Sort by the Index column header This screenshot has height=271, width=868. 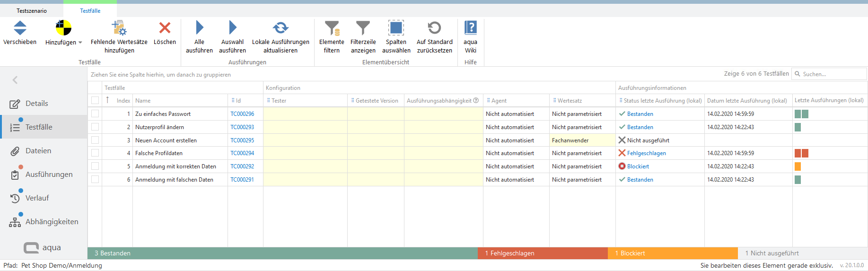click(123, 101)
